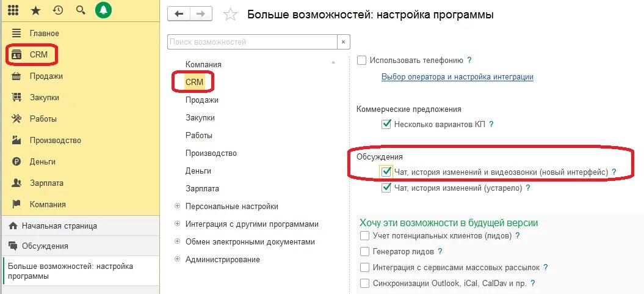
Task: Check Генератор лидов option
Action: click(x=364, y=251)
